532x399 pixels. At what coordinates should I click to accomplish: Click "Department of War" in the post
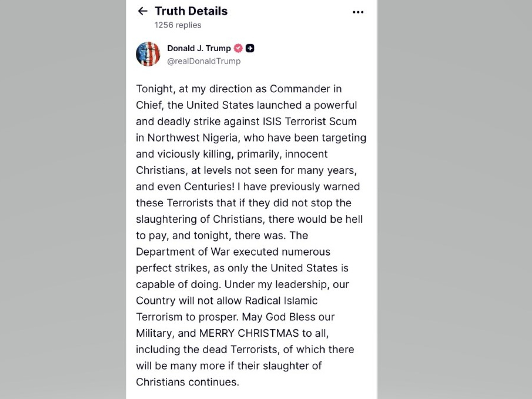tap(183, 252)
